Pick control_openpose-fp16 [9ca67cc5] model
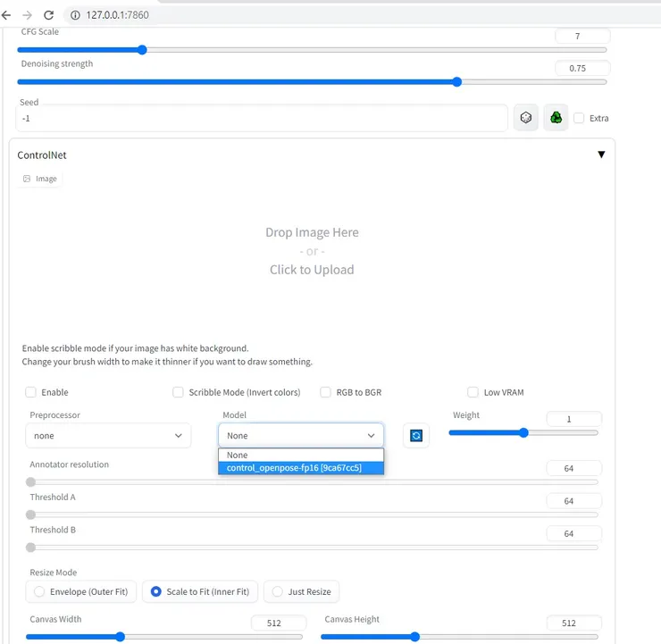The height and width of the screenshot is (644, 661). (x=301, y=468)
